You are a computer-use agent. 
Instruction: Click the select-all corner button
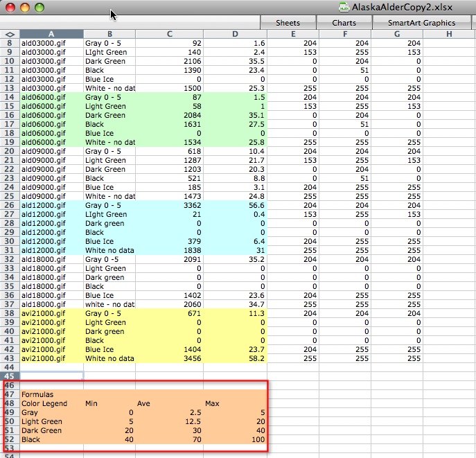pyautogui.click(x=10, y=34)
